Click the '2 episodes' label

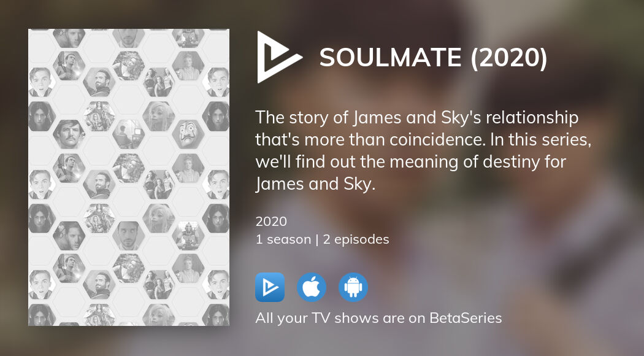click(x=356, y=239)
